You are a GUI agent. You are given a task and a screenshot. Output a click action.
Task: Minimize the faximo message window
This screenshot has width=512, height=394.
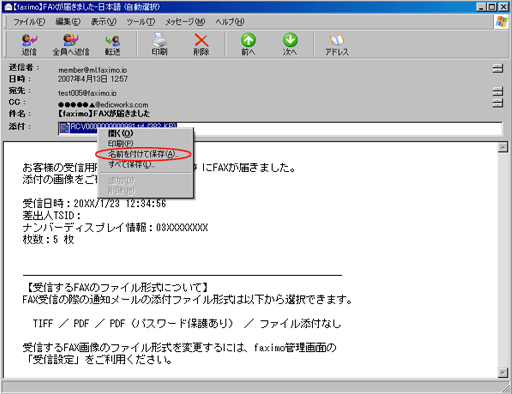tap(481, 7)
